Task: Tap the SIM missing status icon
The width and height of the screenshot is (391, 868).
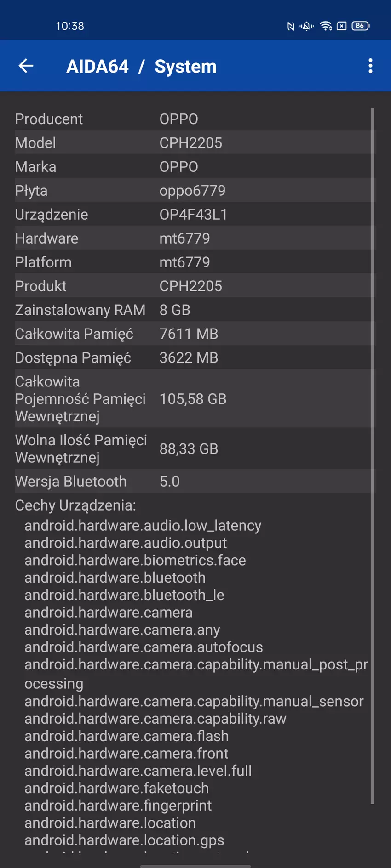Action: [x=341, y=26]
